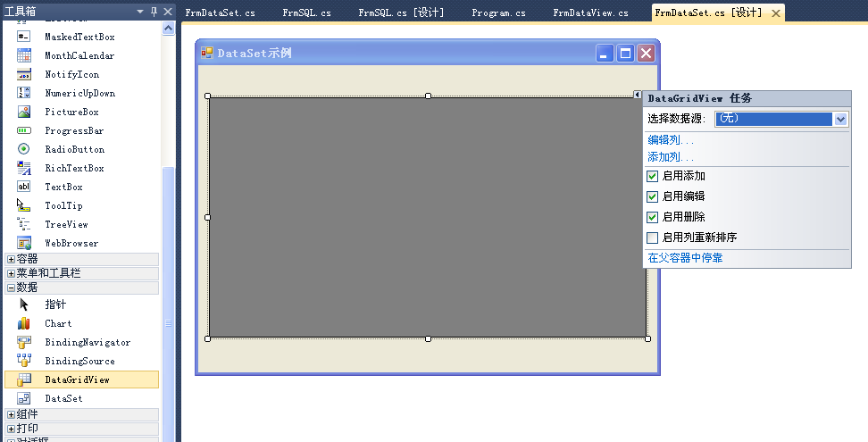Click the 编辑列... link
The height and width of the screenshot is (442, 868).
(671, 140)
